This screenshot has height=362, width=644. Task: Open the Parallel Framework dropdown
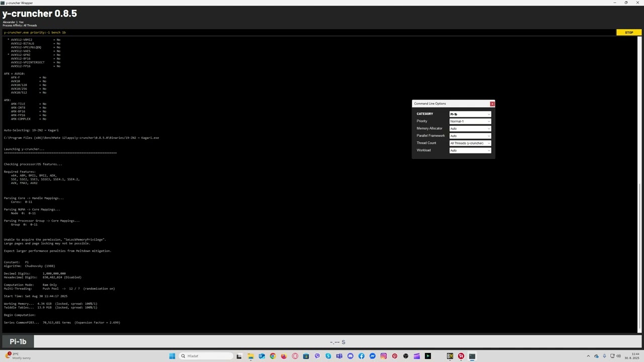pos(470,136)
